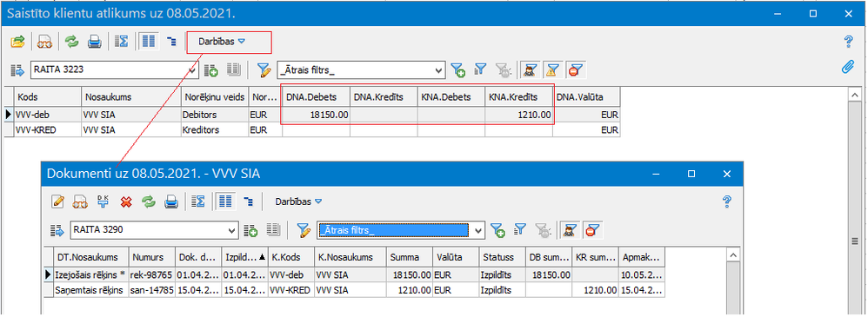
Task: Open the RAITA 3290 view dropdown
Action: click(x=232, y=230)
